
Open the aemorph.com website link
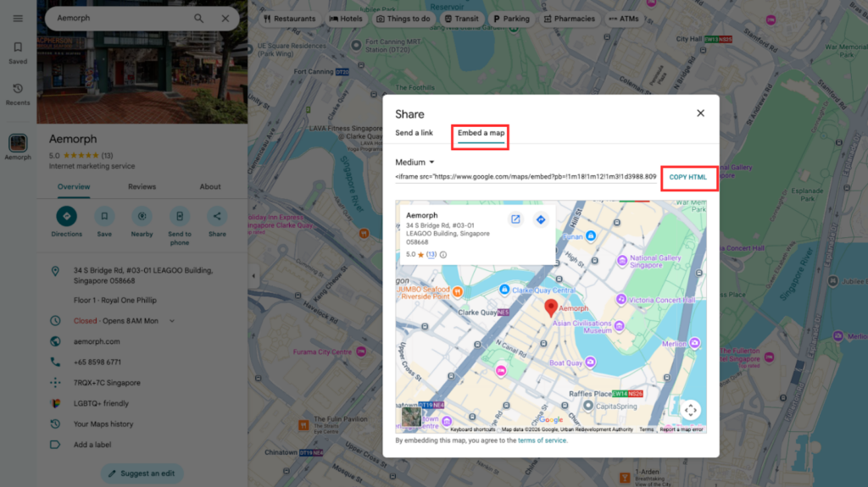click(97, 341)
